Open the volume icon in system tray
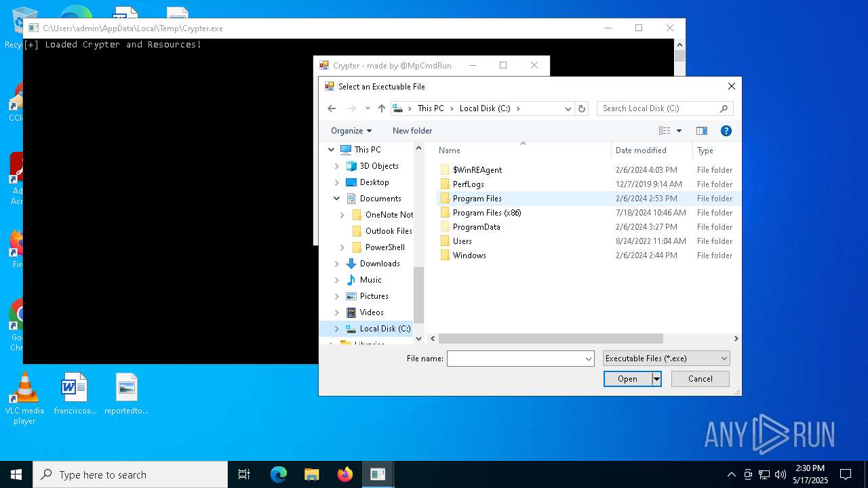The width and height of the screenshot is (868, 488). [781, 474]
